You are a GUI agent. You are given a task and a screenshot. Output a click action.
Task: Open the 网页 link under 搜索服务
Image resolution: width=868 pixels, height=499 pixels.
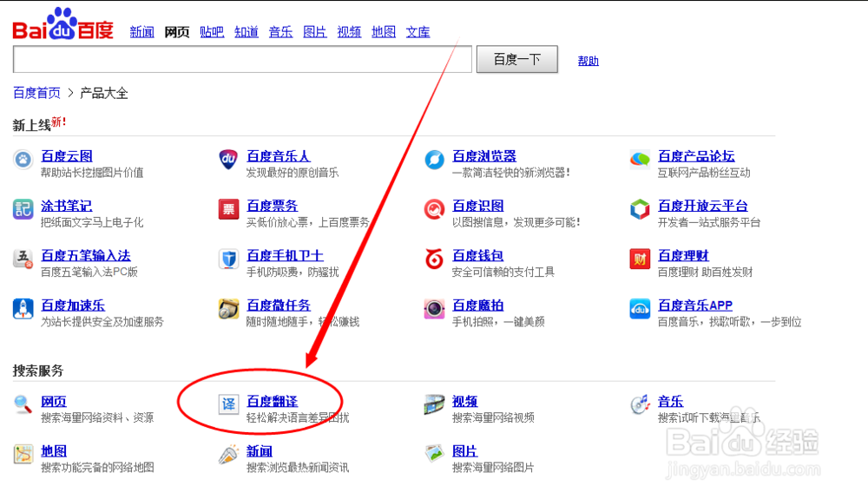[x=54, y=401]
